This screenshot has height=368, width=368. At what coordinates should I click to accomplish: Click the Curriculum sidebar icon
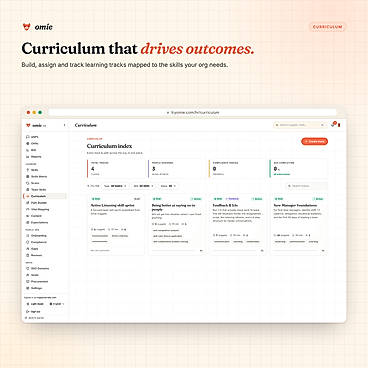[x=28, y=196]
